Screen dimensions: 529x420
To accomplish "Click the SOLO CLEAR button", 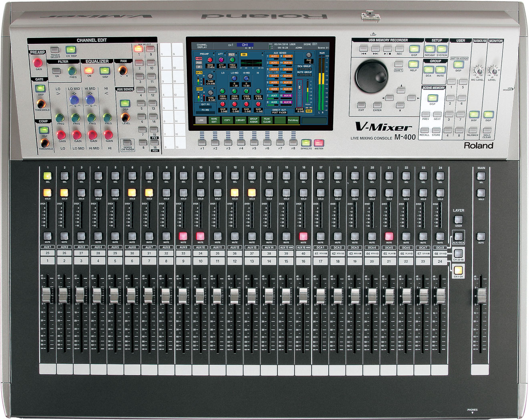I will click(487, 130).
